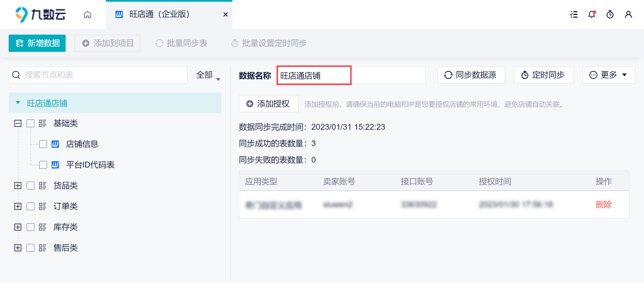The height and width of the screenshot is (283, 644).
Task: Click the 接口账号 column header
Action: [417, 181]
